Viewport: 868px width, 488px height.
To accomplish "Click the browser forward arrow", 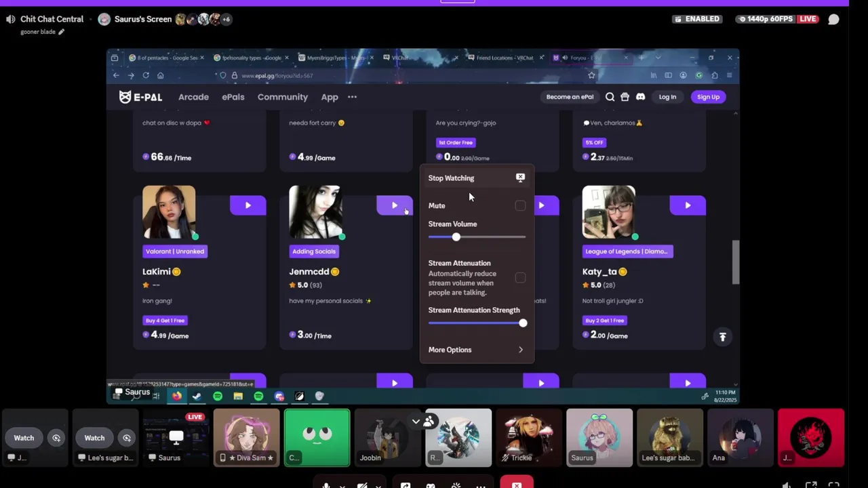I will coord(130,75).
